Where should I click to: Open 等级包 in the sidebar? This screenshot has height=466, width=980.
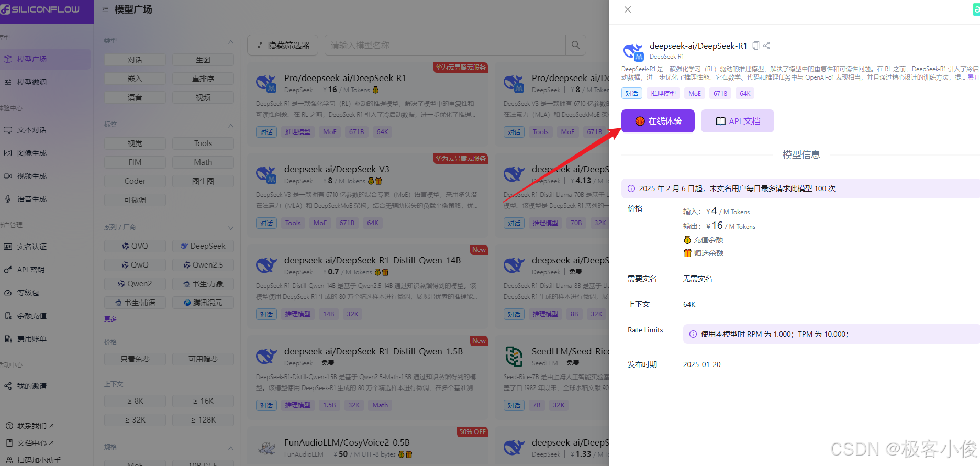tap(46, 293)
